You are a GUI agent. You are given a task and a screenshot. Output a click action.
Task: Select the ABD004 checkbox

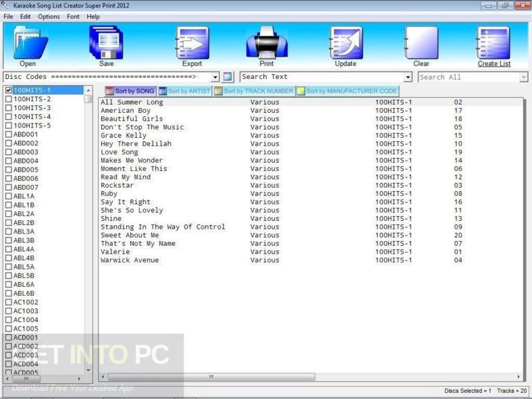pos(9,161)
